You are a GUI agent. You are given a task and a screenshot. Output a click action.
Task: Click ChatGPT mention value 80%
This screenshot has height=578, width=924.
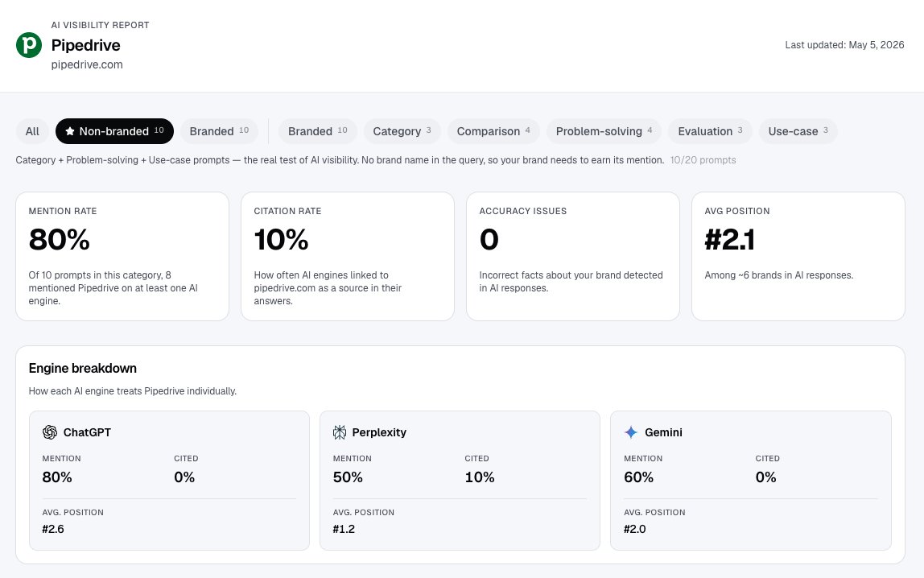[x=57, y=477]
